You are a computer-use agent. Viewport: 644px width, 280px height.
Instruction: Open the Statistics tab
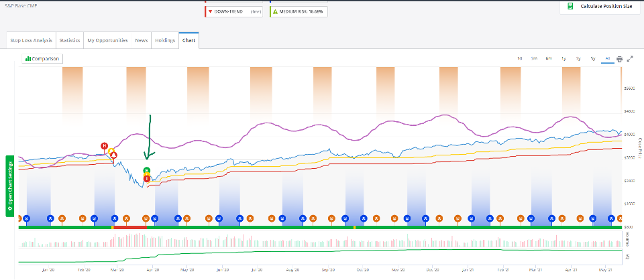(x=70, y=40)
